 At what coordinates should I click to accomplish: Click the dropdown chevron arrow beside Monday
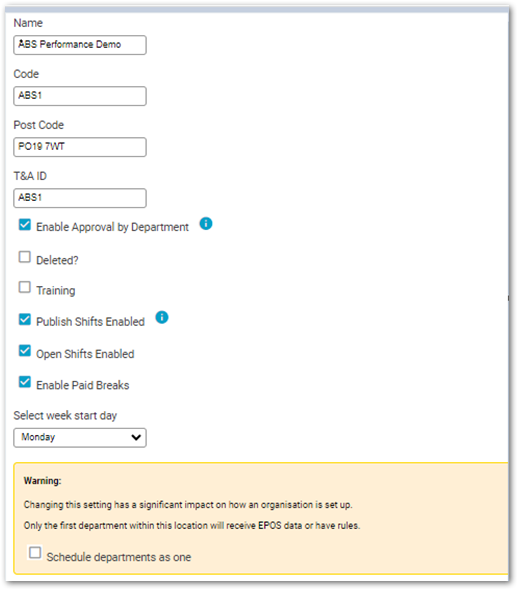click(136, 438)
